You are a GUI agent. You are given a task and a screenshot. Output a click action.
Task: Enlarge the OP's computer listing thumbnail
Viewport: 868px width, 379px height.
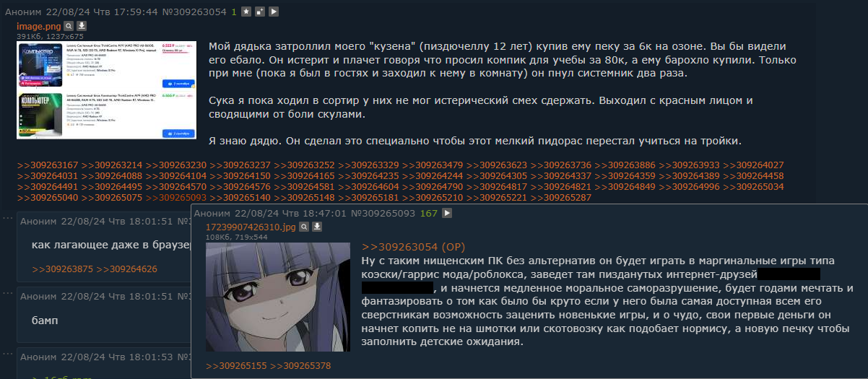click(107, 90)
